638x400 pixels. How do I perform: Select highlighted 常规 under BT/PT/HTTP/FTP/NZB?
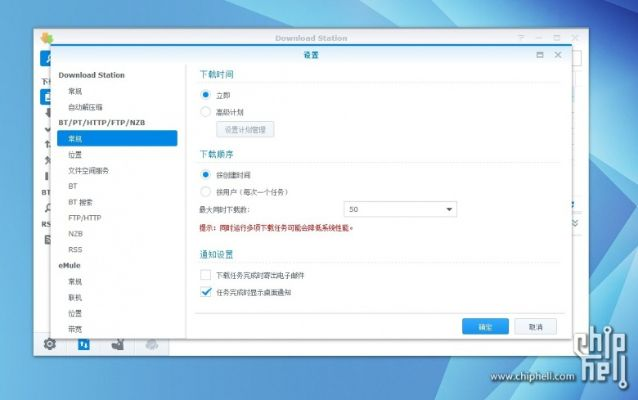pos(117,138)
